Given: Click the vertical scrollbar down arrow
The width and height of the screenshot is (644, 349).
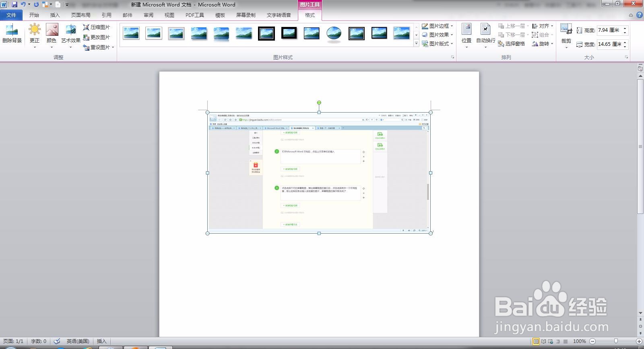Looking at the screenshot, I should (640, 313).
